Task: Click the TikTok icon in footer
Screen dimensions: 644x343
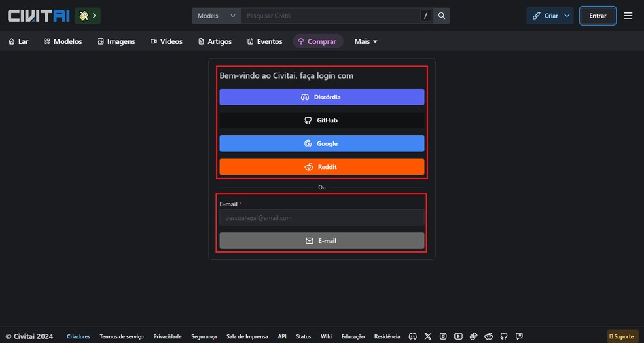Action: (x=474, y=336)
